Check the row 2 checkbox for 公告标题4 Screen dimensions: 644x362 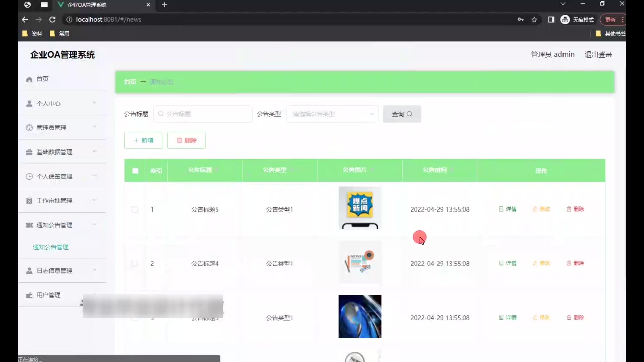(135, 264)
